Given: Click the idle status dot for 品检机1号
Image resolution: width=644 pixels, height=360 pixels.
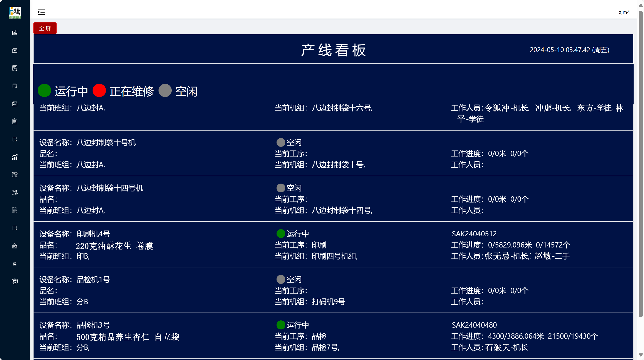Looking at the screenshot, I should (x=281, y=279).
